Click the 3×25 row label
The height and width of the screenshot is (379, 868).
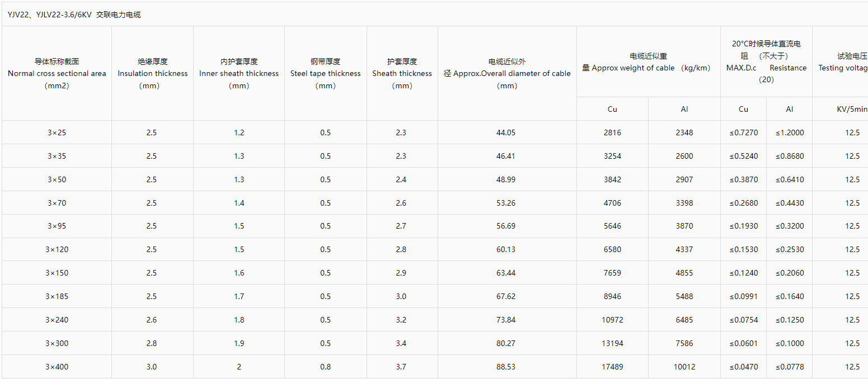tap(57, 132)
